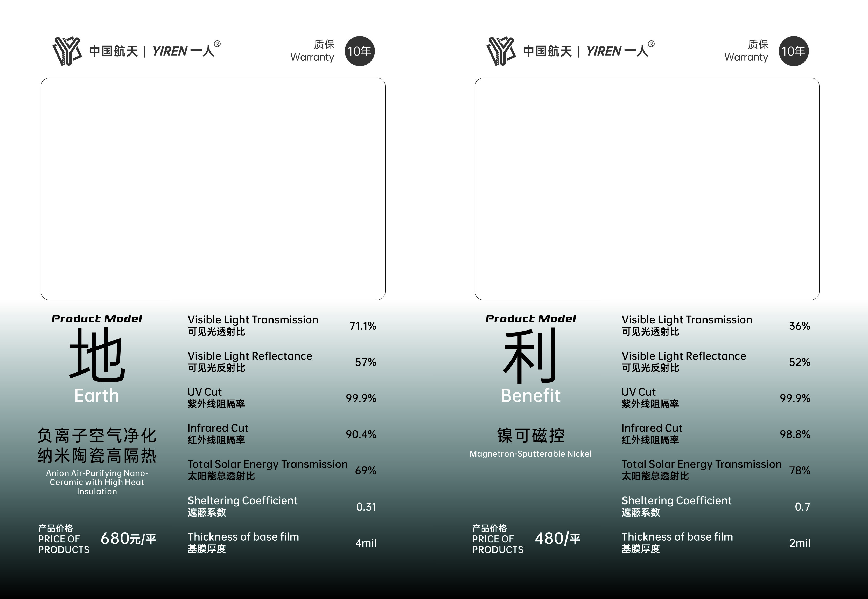Click the Benefit model name
868x599 pixels.
point(530,396)
